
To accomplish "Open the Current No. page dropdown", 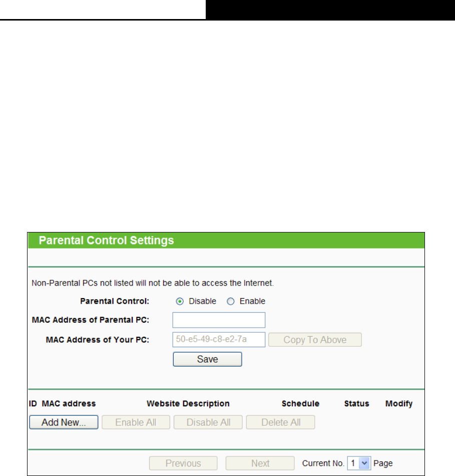I will 359,463.
